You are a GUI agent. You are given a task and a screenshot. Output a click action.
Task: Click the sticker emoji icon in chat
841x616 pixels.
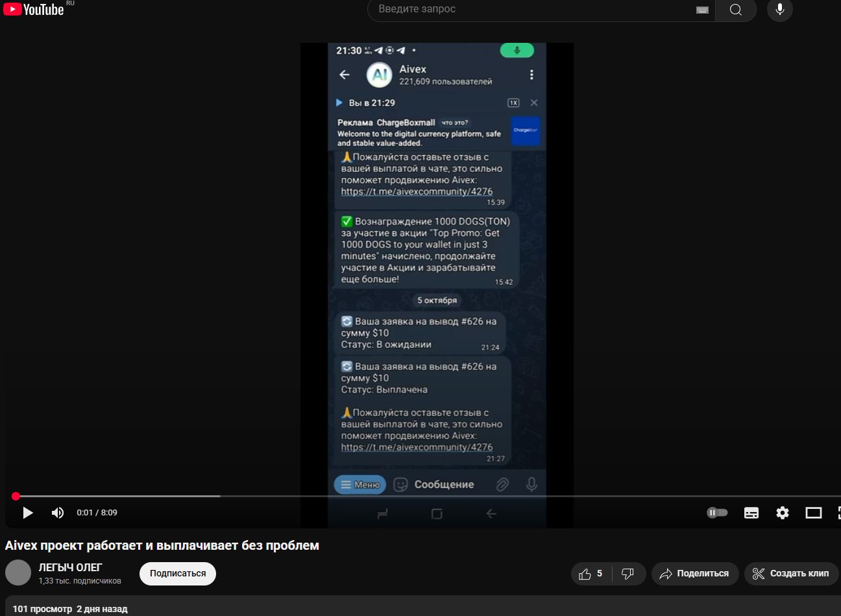click(401, 485)
